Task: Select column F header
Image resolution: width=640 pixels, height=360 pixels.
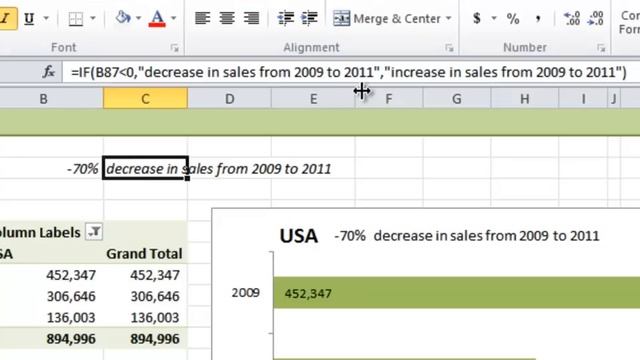Action: click(x=389, y=99)
